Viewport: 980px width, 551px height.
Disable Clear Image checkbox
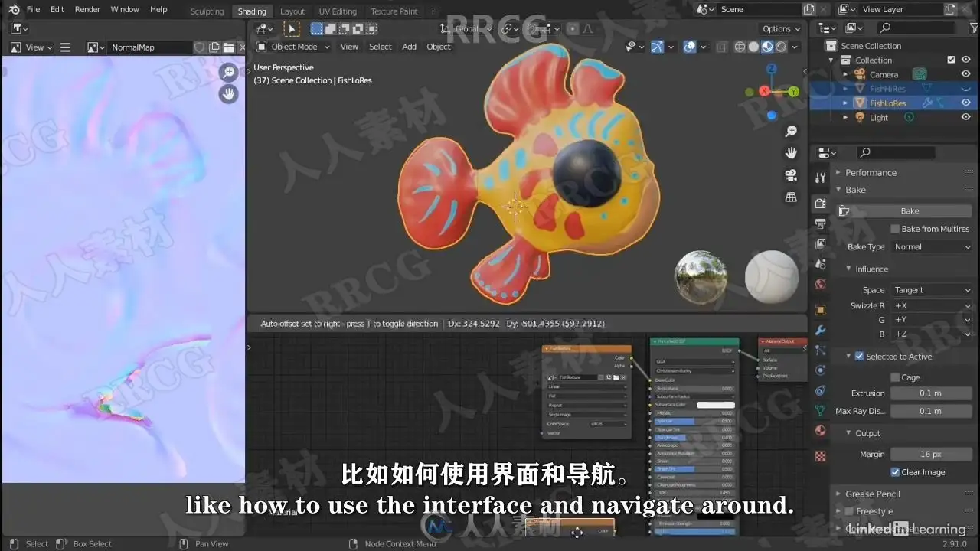click(x=895, y=472)
